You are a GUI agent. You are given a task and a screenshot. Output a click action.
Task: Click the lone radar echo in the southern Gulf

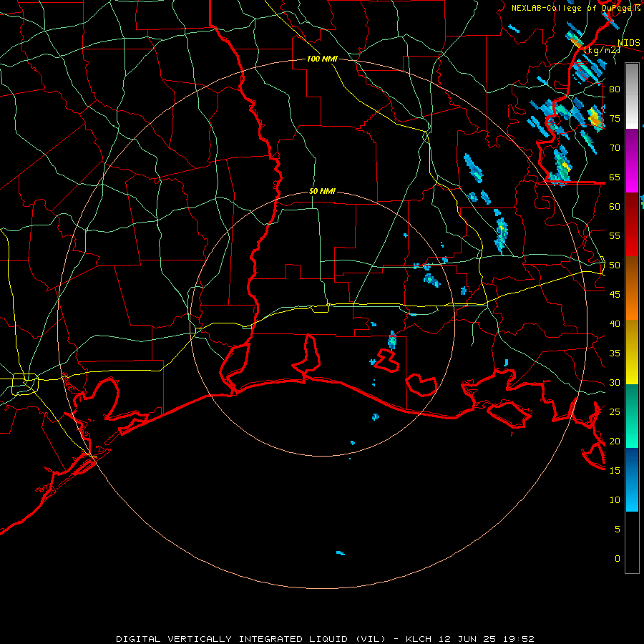click(341, 553)
